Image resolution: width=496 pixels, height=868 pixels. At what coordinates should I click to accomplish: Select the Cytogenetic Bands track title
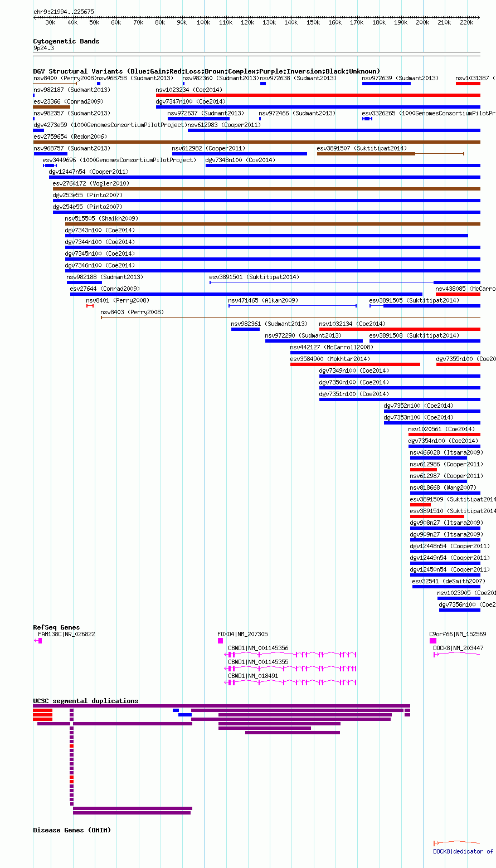point(66,41)
